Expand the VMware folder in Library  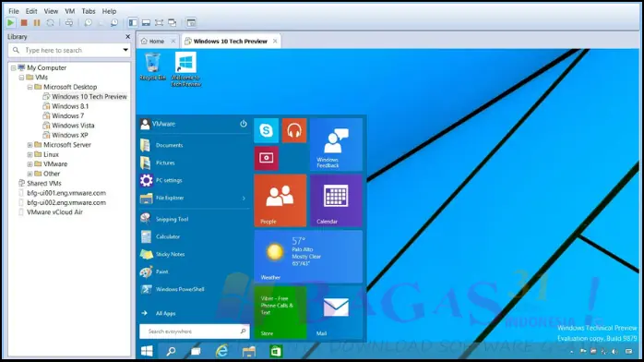(x=30, y=164)
